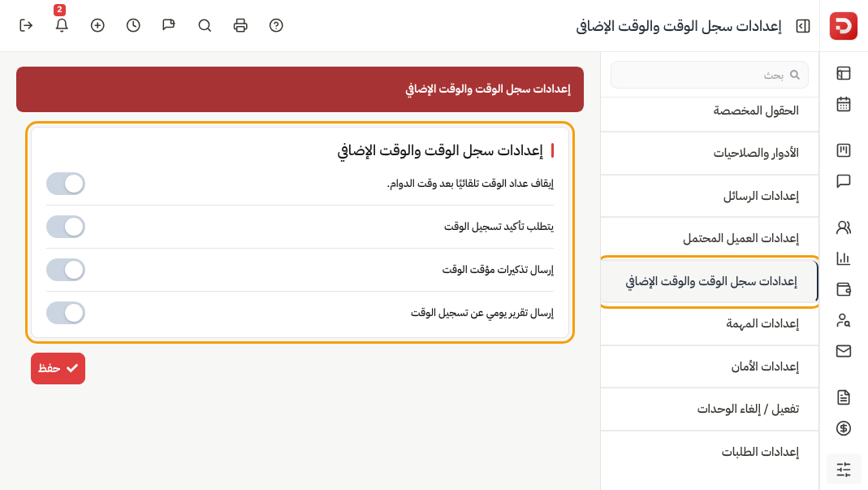Open the dashboard layout icon in right rail

(x=843, y=73)
